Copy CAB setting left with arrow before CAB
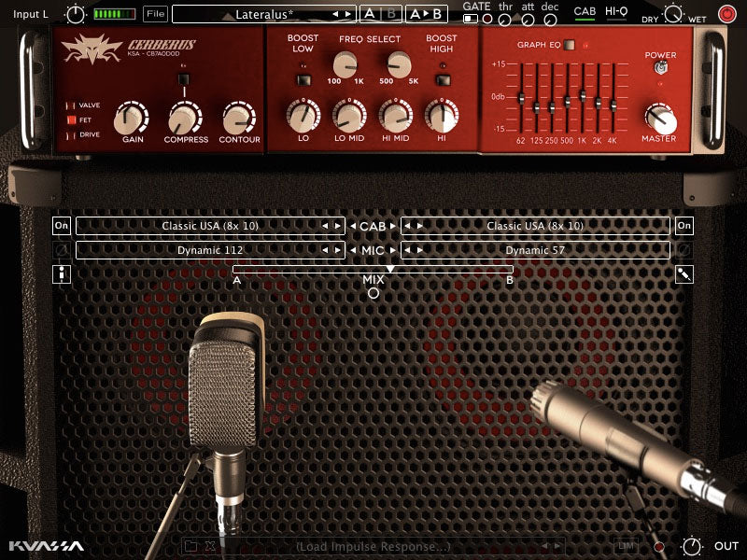This screenshot has height=560, width=747. pos(353,226)
